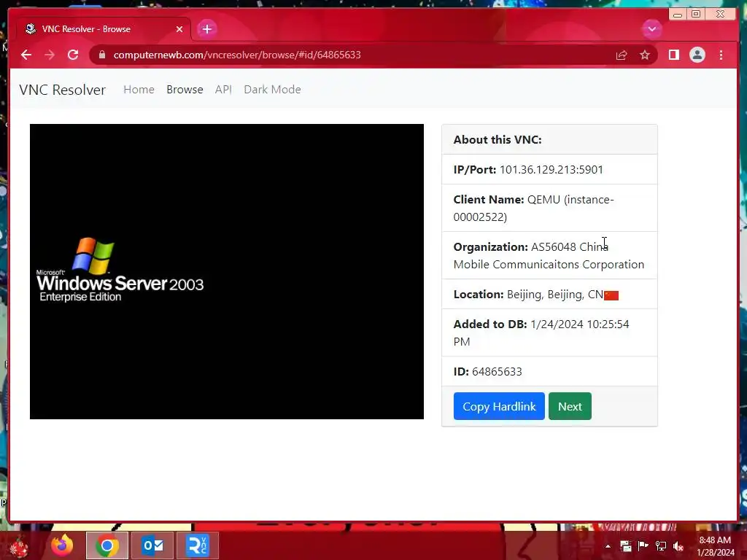Switch to Chrome in the taskbar
The width and height of the screenshot is (747, 560).
107,545
